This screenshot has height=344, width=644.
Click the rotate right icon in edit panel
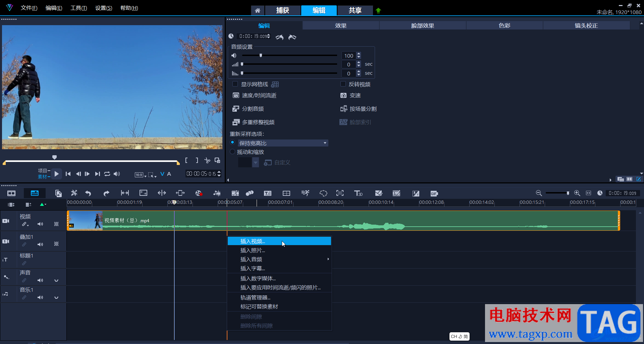click(292, 37)
